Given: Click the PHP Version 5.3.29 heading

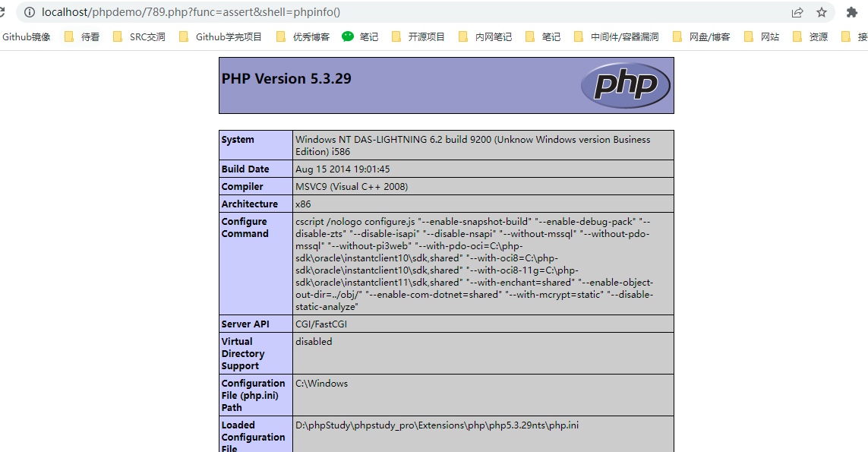Looking at the screenshot, I should point(286,79).
